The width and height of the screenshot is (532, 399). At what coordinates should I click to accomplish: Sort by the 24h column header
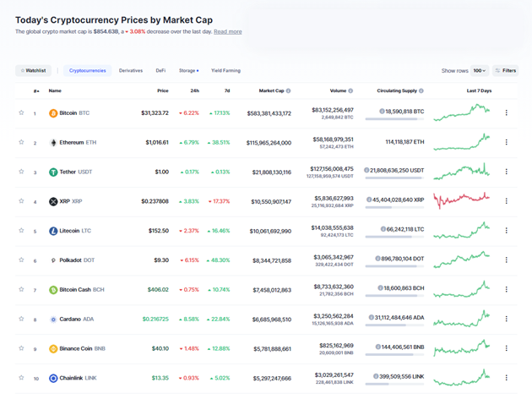195,90
